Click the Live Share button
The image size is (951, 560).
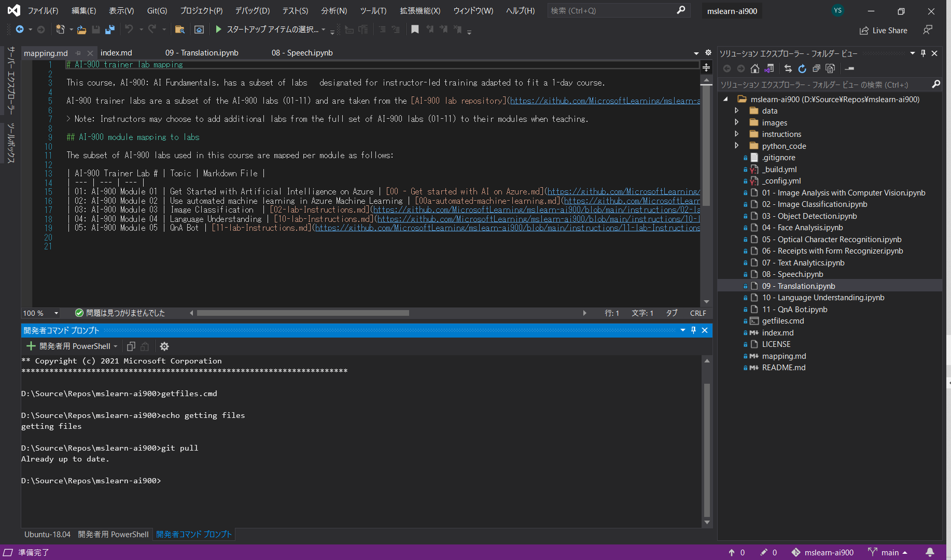(x=884, y=31)
